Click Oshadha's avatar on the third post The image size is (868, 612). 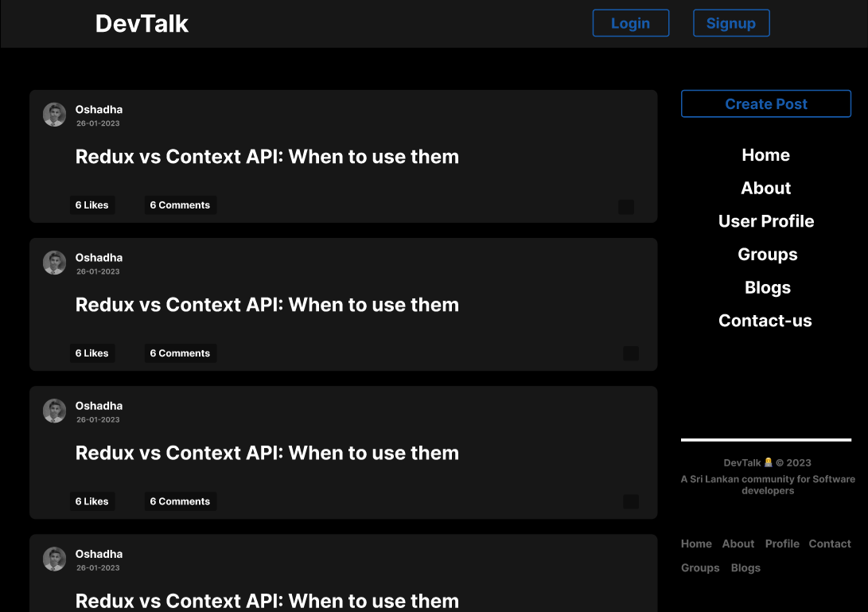[x=54, y=411]
